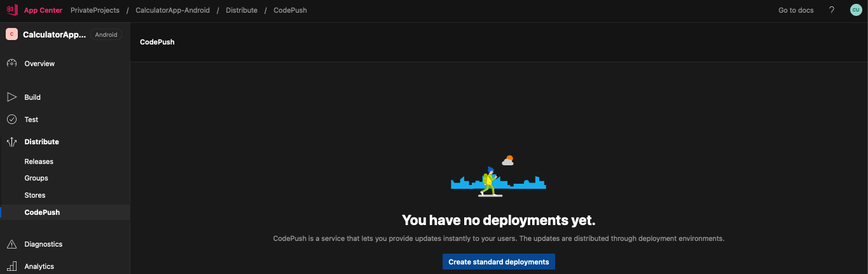Viewport: 868px width, 274px height.
Task: Open Releases under Distribute
Action: [x=39, y=161]
